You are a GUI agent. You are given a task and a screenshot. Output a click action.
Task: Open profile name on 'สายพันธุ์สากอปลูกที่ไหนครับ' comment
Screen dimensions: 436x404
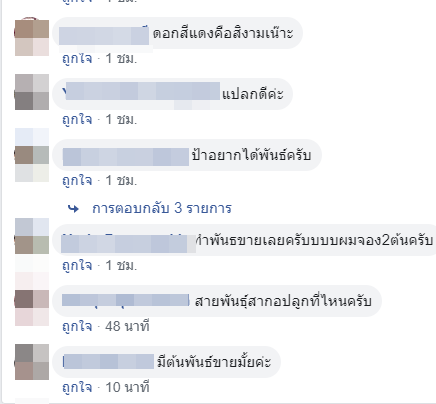[126, 300]
